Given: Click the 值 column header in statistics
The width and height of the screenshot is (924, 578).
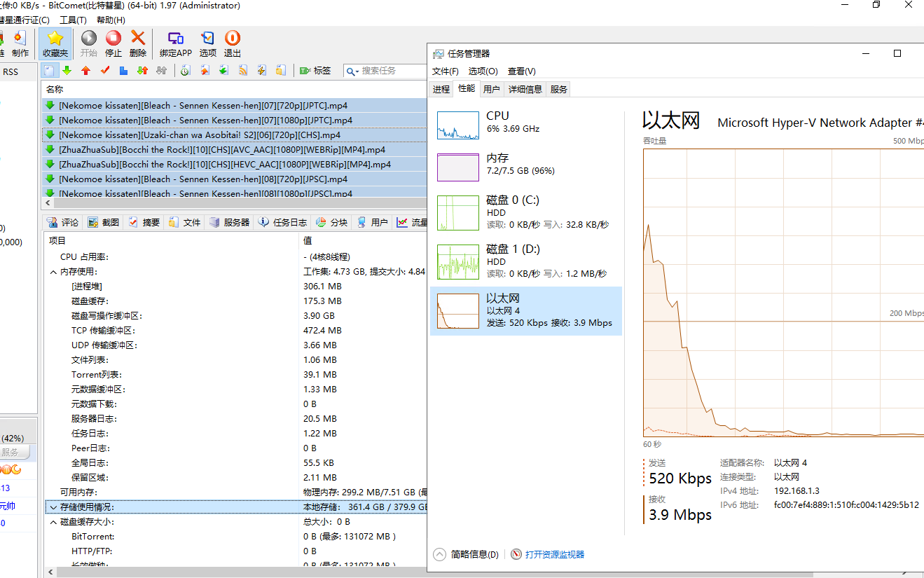Looking at the screenshot, I should click(x=363, y=240).
